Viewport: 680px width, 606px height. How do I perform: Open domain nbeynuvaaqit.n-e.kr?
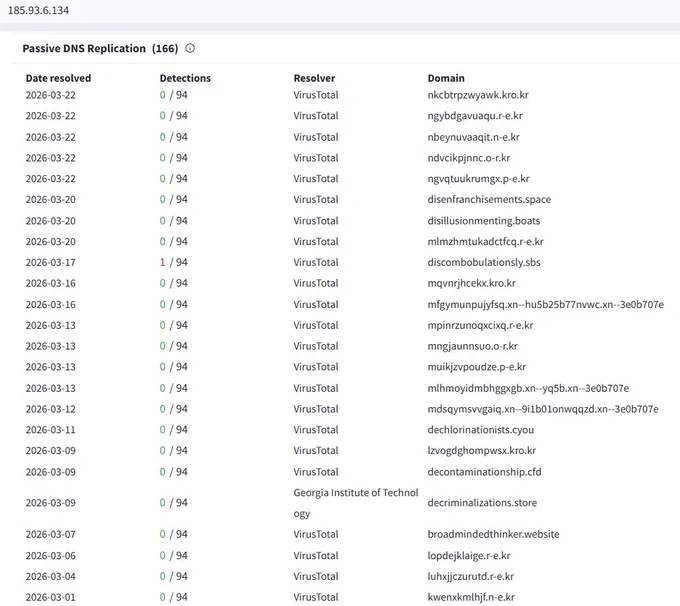tap(474, 137)
